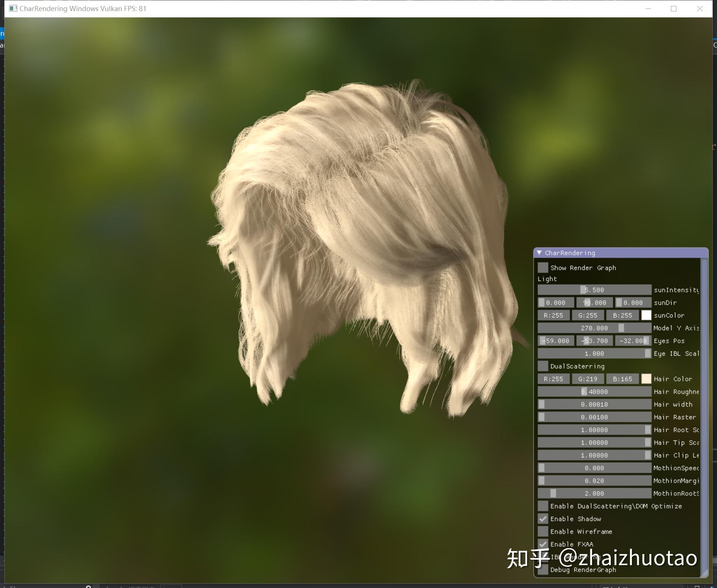Click the Hair Color swatch
Viewport: 717px width, 588px height.
[646, 379]
